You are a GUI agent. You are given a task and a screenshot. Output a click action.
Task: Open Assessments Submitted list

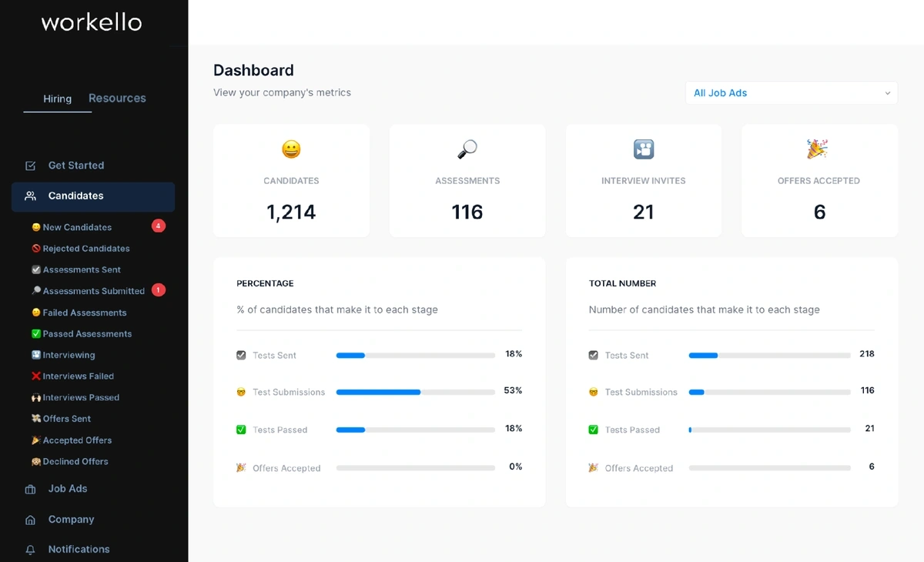94,291
